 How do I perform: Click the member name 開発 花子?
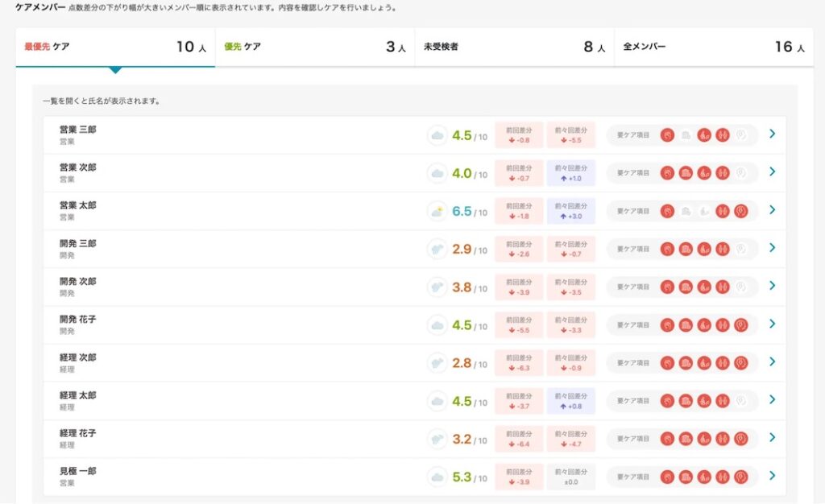[77, 320]
